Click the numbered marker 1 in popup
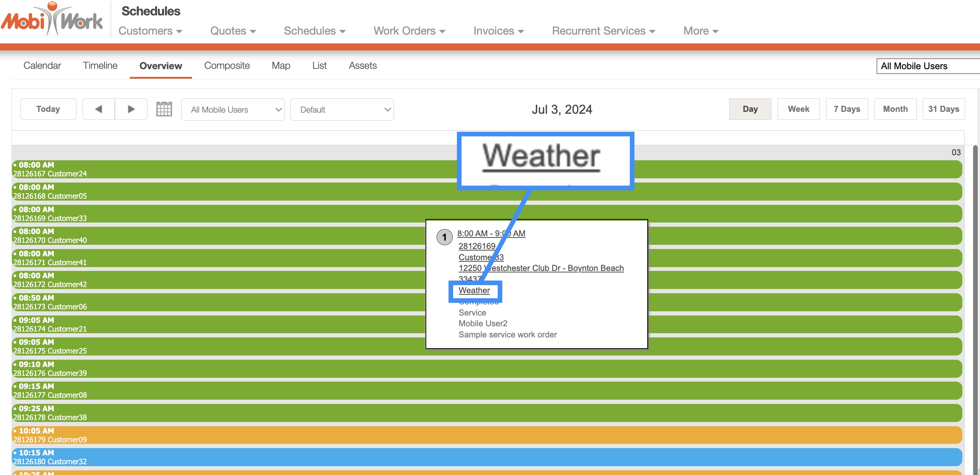Screen dimensions: 980x475 (444, 237)
